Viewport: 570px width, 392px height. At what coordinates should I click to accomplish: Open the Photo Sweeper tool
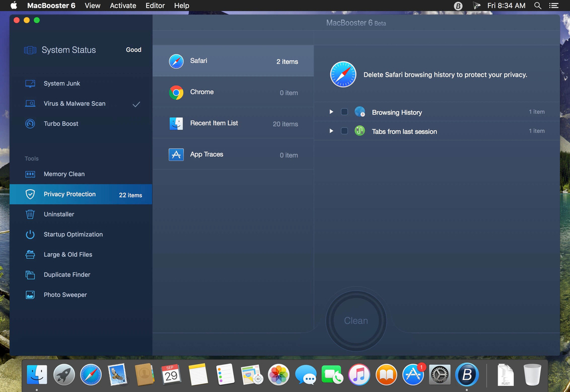(65, 295)
